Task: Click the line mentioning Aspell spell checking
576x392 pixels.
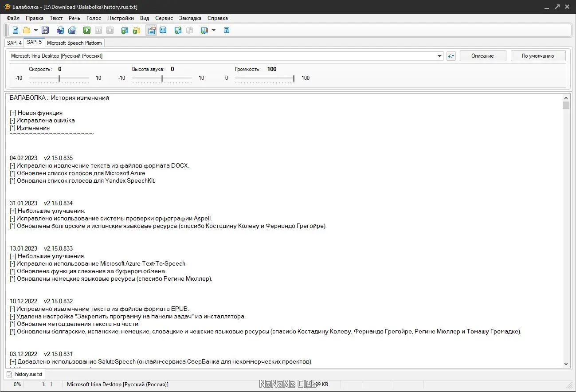Action: tap(111, 219)
